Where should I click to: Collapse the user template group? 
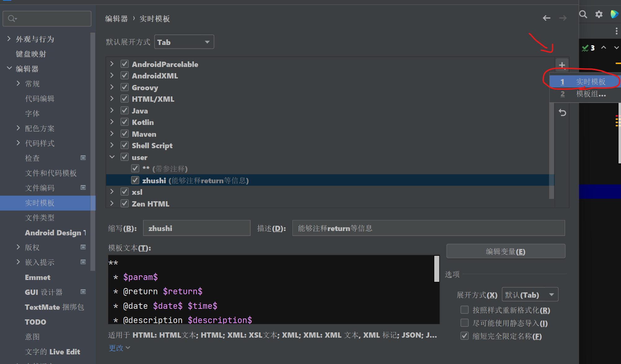point(112,157)
